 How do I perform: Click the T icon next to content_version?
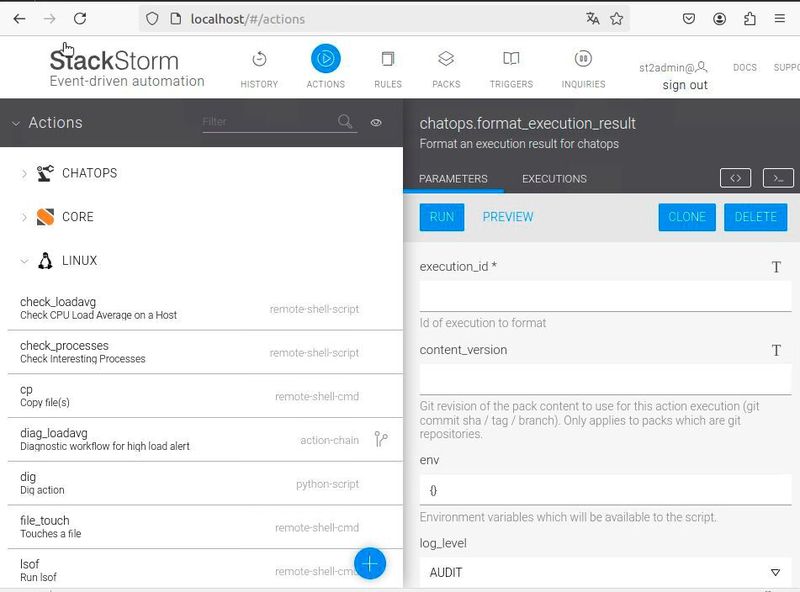776,351
